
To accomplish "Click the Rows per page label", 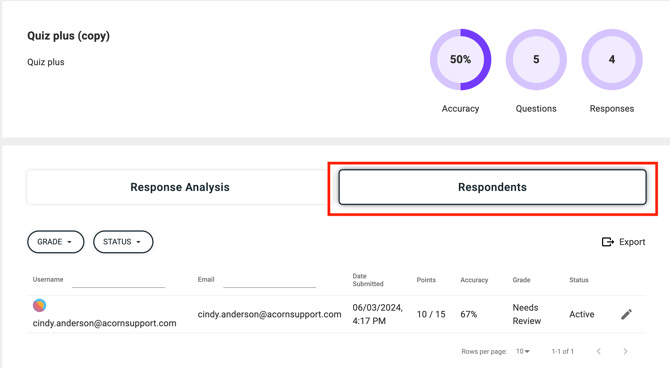I will coord(484,351).
